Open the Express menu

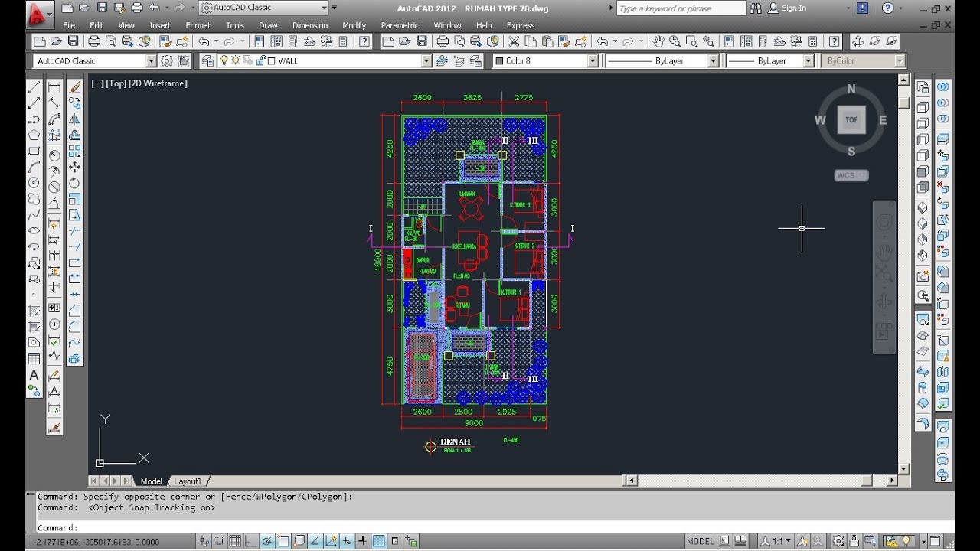point(520,25)
